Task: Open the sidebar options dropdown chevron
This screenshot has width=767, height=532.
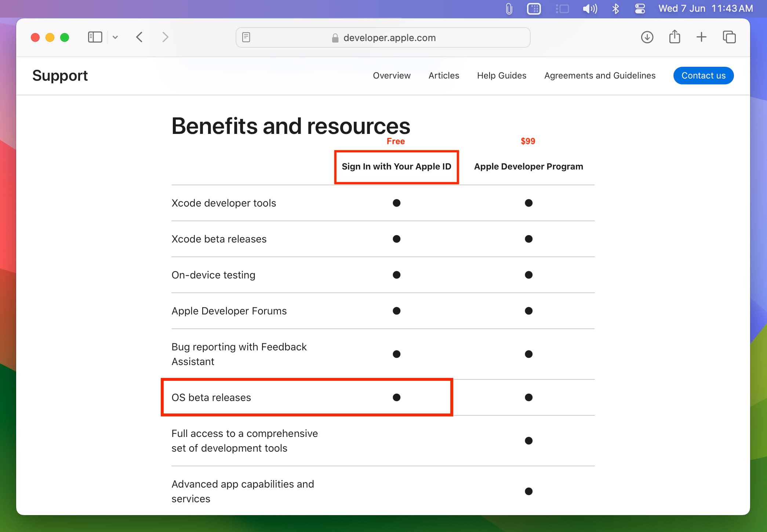Action: [x=115, y=37]
